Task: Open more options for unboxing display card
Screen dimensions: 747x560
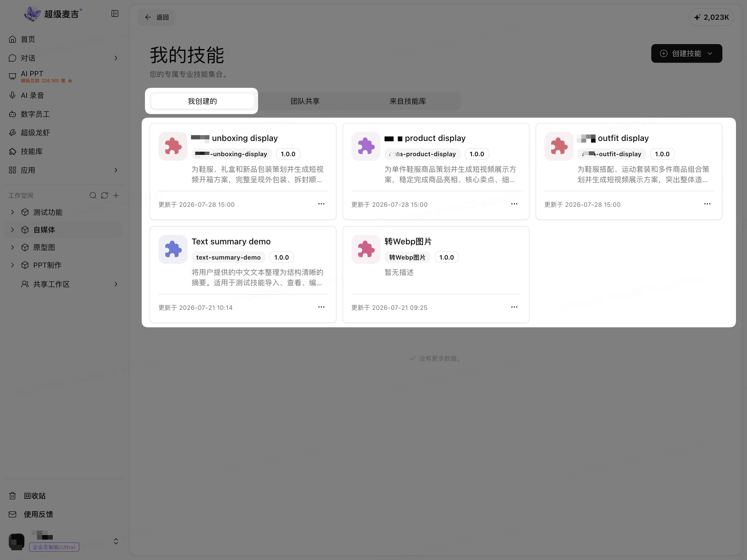Action: coord(321,204)
